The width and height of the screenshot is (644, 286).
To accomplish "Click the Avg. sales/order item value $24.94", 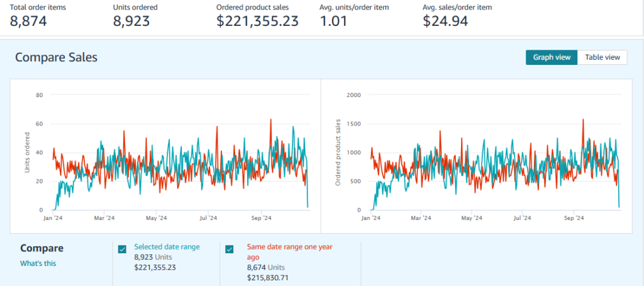I will [445, 21].
